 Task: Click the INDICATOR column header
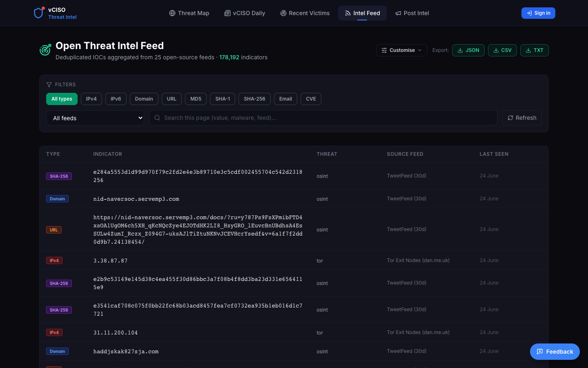pyautogui.click(x=107, y=154)
